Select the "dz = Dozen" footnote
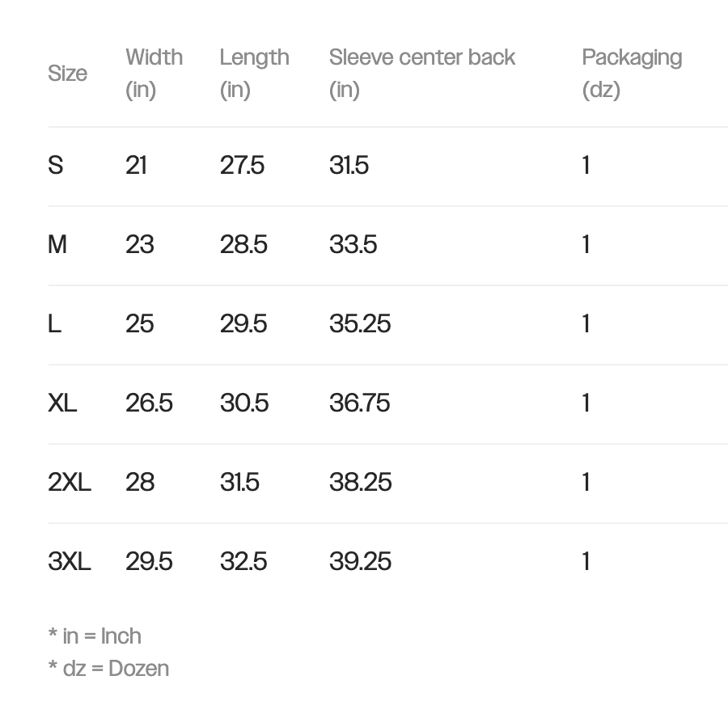Screen dimensions: 728x718 108,669
